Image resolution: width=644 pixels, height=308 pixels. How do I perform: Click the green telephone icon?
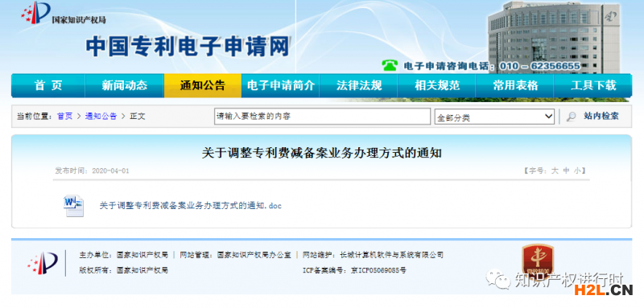click(390, 65)
